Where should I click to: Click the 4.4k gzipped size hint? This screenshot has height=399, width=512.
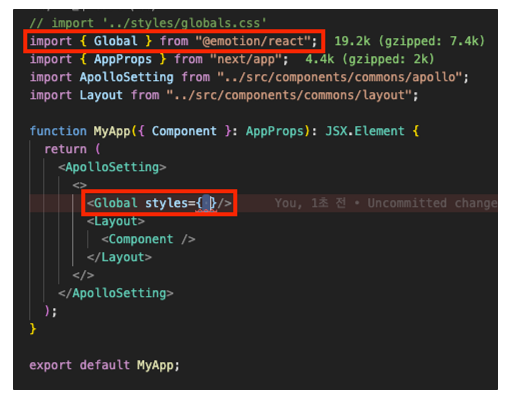click(x=369, y=59)
